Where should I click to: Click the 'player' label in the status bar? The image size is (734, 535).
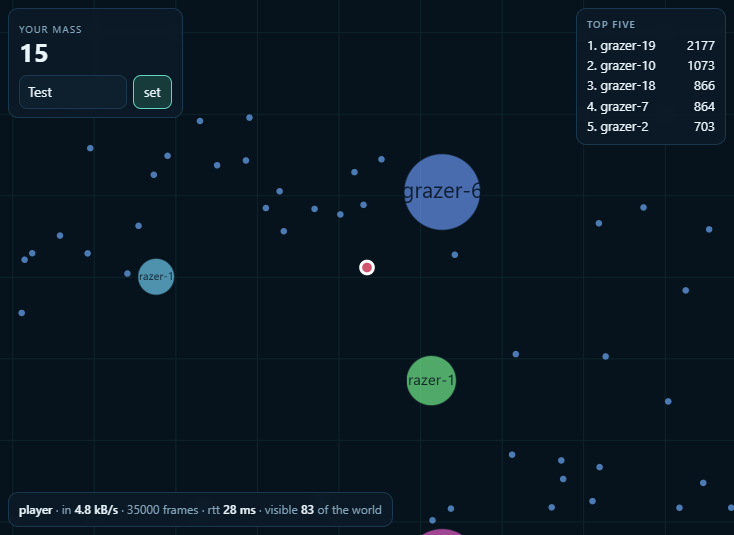pos(35,510)
